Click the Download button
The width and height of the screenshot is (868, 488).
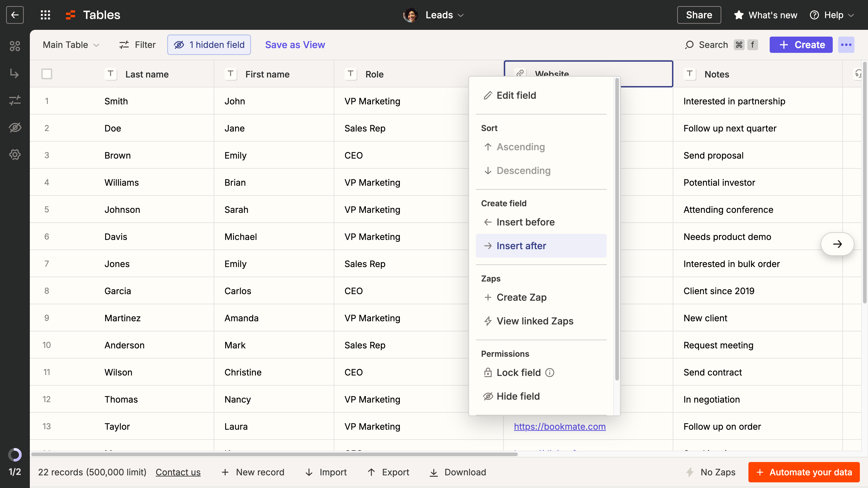[x=458, y=472]
